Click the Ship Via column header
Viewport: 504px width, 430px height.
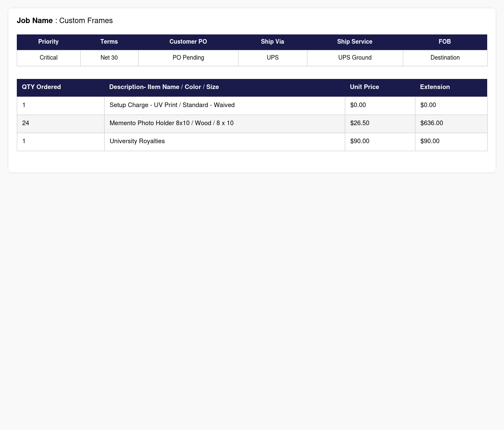pos(273,42)
